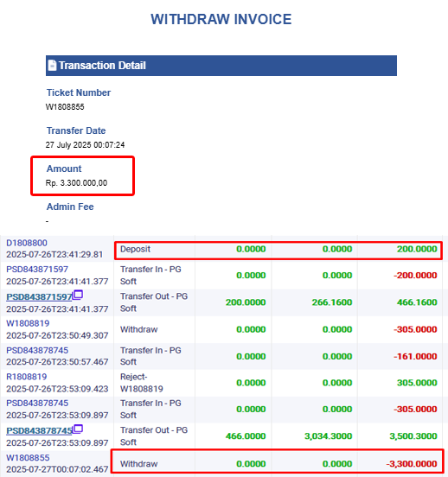The height and width of the screenshot is (477, 448).
Task: Click timestamp 2025-07-26T23:53:09.423
Action: 57,389
